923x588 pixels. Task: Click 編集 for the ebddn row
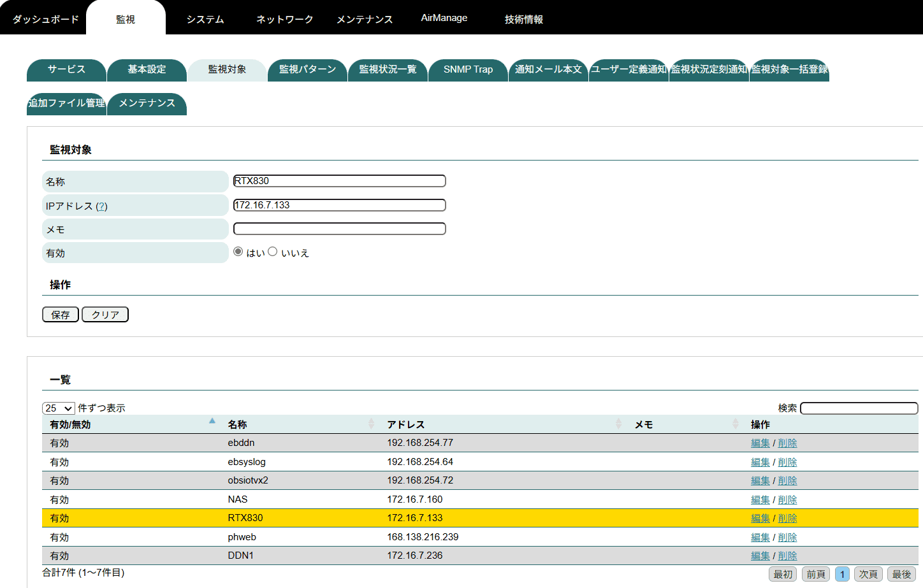point(760,443)
